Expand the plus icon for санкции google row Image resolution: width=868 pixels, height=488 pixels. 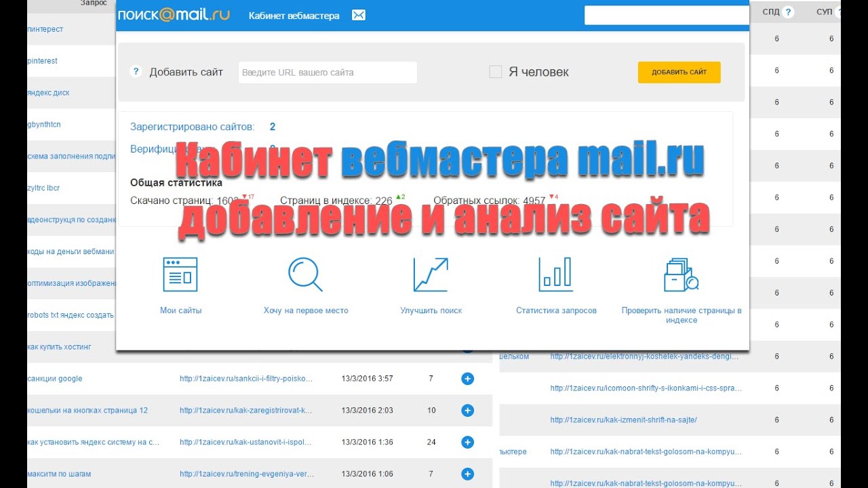467,378
